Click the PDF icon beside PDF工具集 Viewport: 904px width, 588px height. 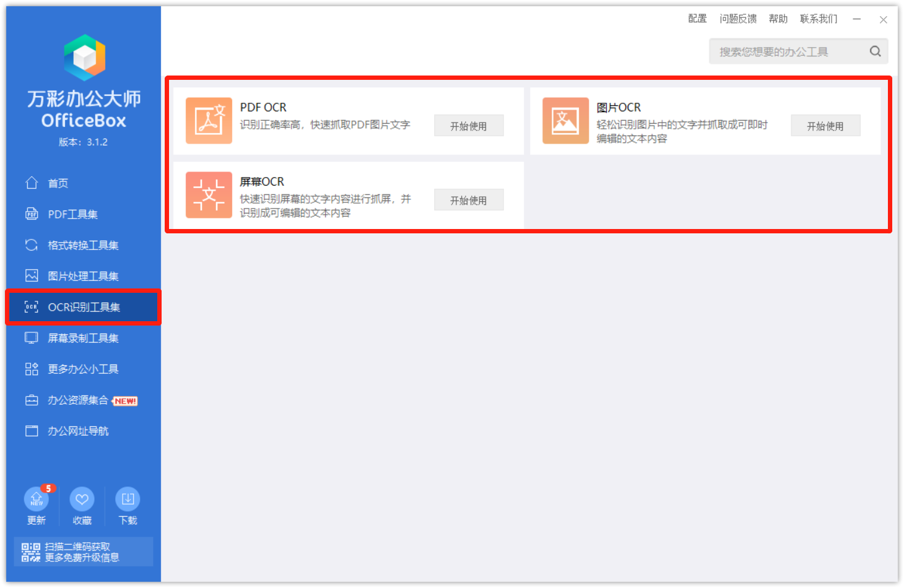(x=32, y=214)
